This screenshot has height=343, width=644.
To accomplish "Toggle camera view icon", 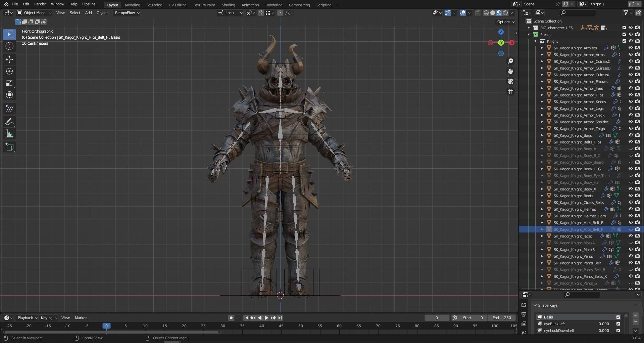I will 510,81.
